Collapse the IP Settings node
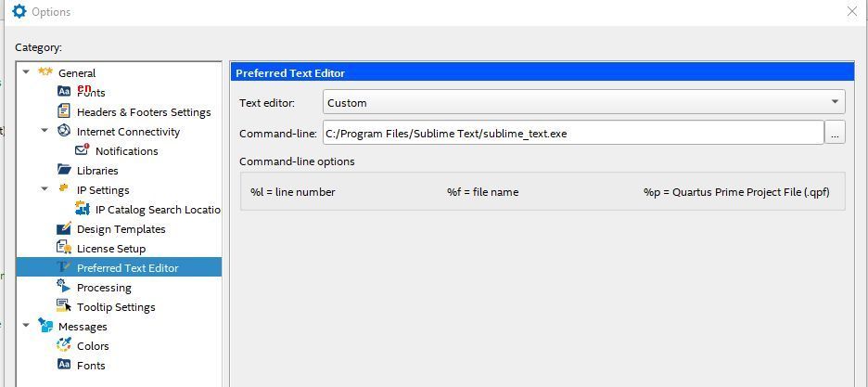Image resolution: width=868 pixels, height=387 pixels. [45, 189]
